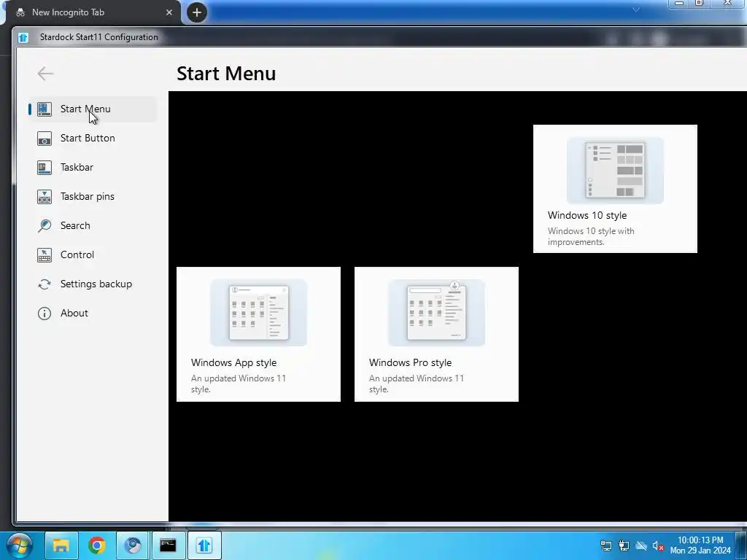Open the Windows Start orb on taskbar
Viewport: 747px width, 560px height.
tap(19, 545)
